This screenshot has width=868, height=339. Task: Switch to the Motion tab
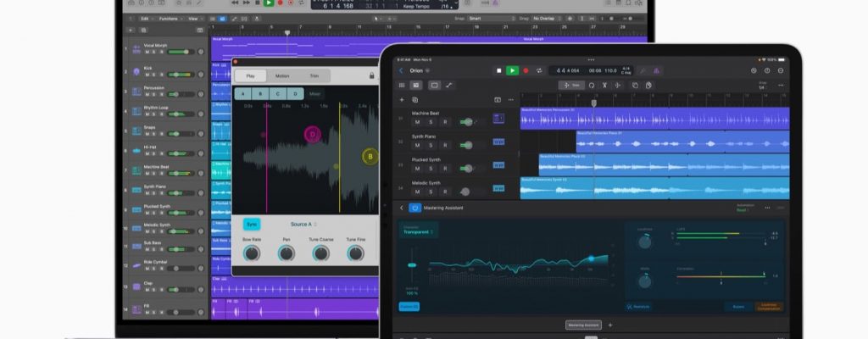(x=282, y=75)
